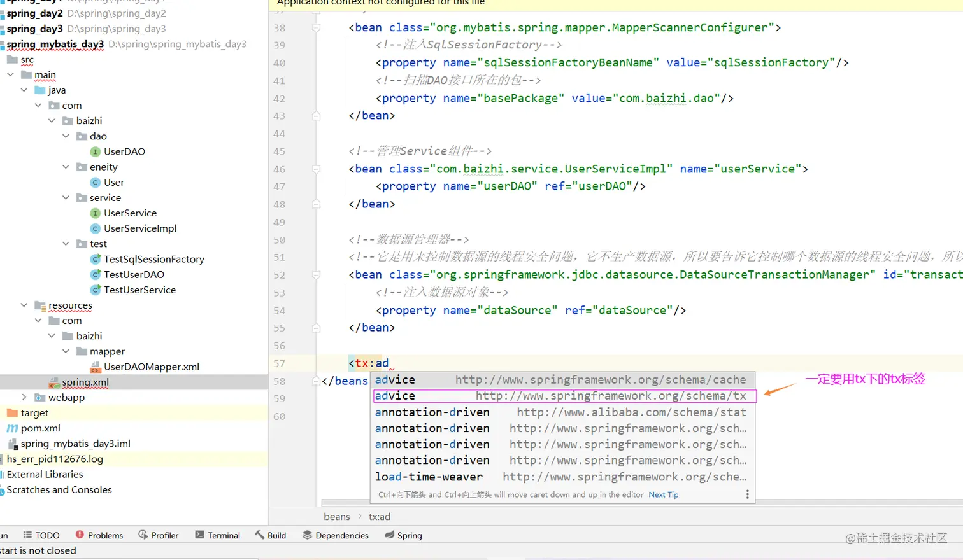Click the target folder icon
963x560 pixels.
(x=12, y=413)
